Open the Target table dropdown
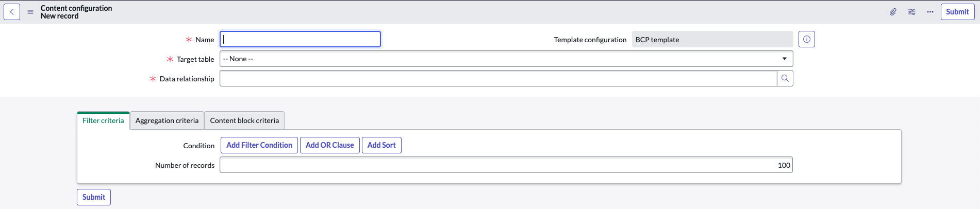 pyautogui.click(x=506, y=59)
